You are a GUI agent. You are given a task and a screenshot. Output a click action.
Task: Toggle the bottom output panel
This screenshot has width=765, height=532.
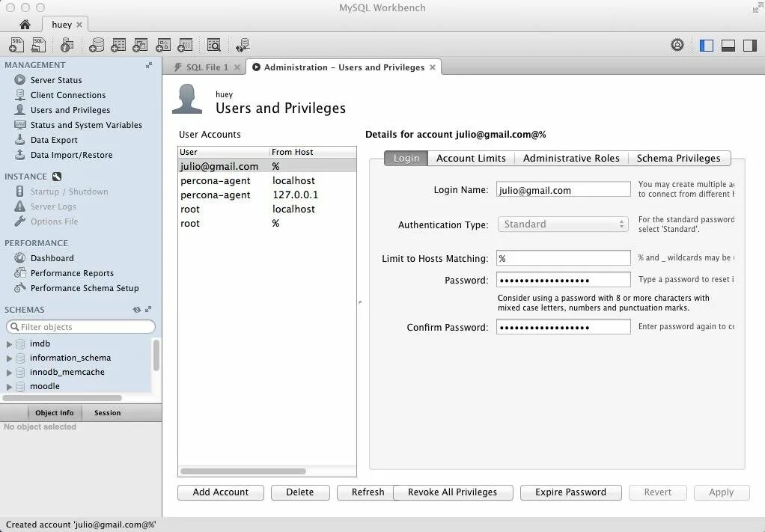pyautogui.click(x=728, y=46)
